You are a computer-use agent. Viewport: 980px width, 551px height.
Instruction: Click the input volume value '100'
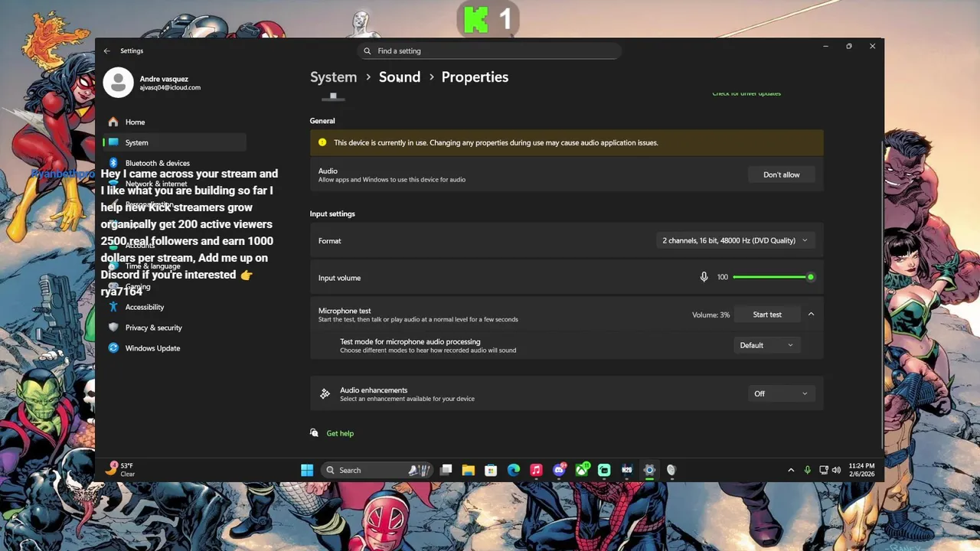(723, 277)
